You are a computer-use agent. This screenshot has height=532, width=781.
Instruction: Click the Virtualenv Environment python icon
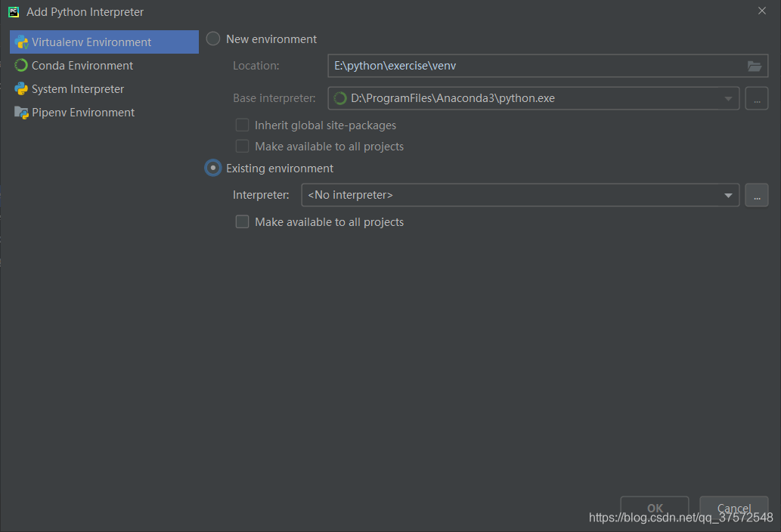21,42
